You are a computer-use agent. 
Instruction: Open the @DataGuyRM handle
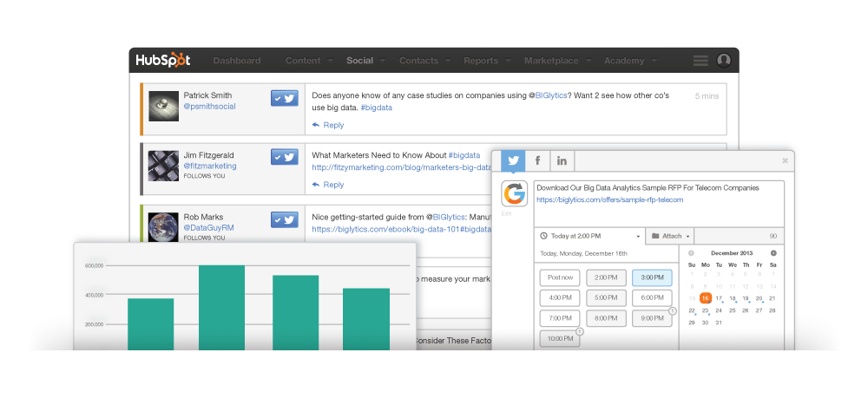pos(208,227)
